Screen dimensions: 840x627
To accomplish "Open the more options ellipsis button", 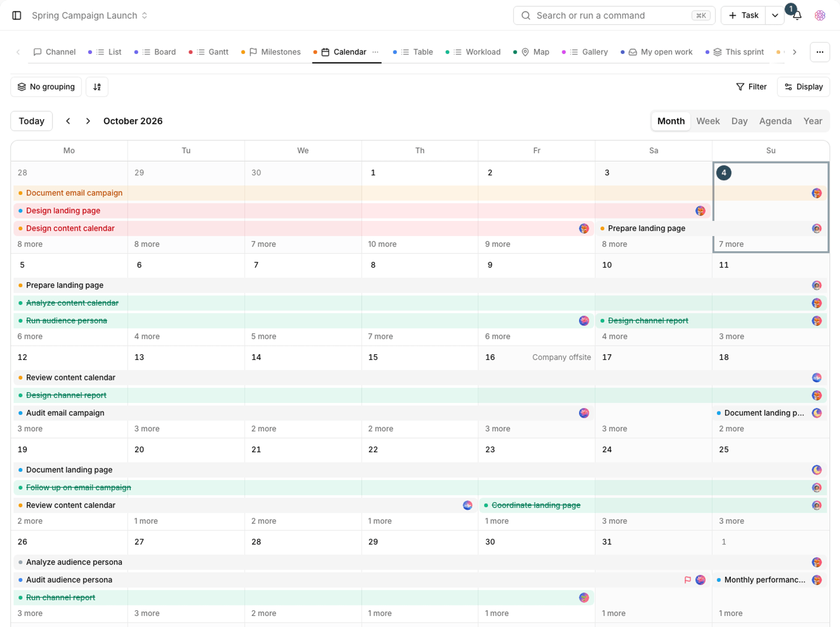I will click(x=820, y=52).
